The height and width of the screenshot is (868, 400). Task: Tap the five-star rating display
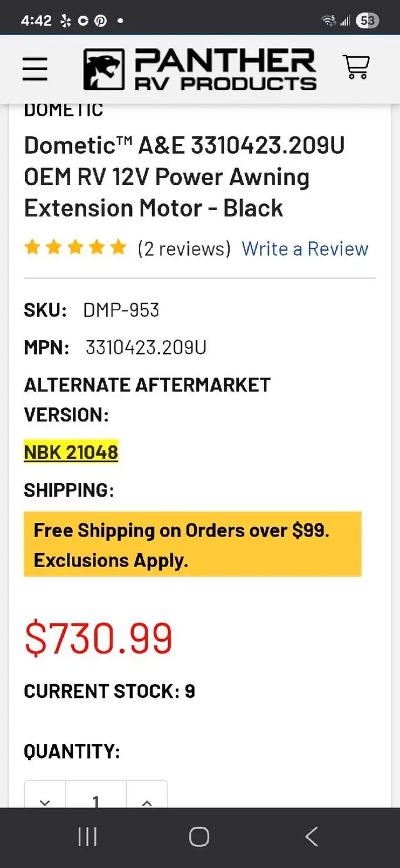[75, 248]
